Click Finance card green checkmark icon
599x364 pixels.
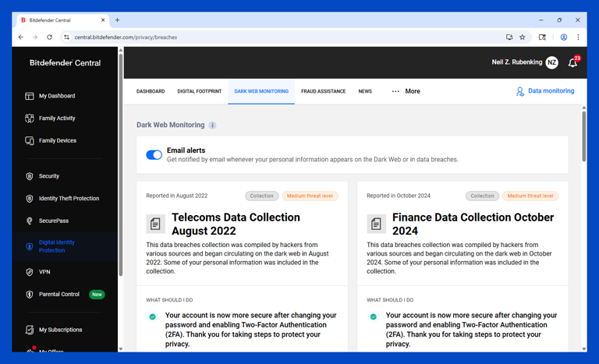pos(374,316)
